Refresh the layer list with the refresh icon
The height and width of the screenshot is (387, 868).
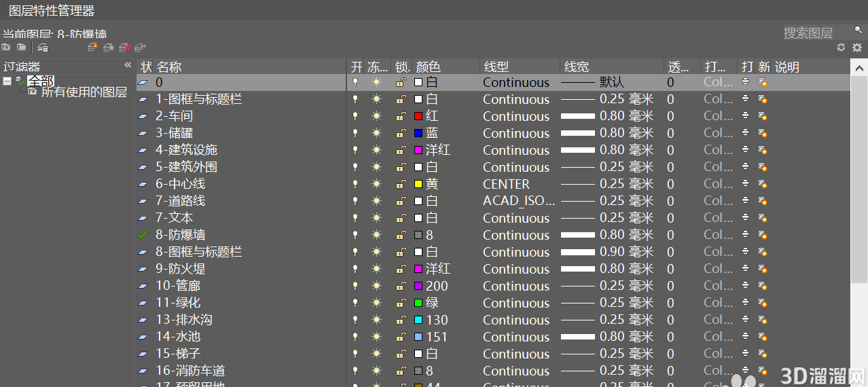[842, 48]
